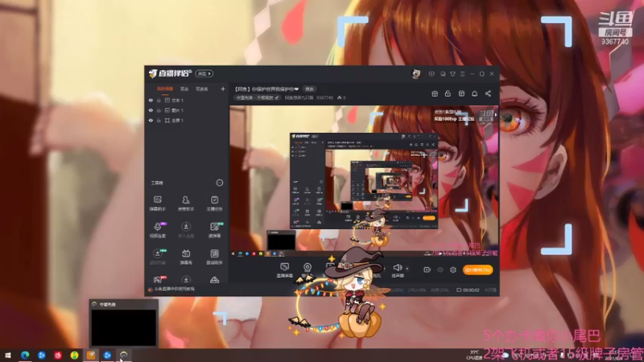Switch to the second scene tab

tap(184, 88)
